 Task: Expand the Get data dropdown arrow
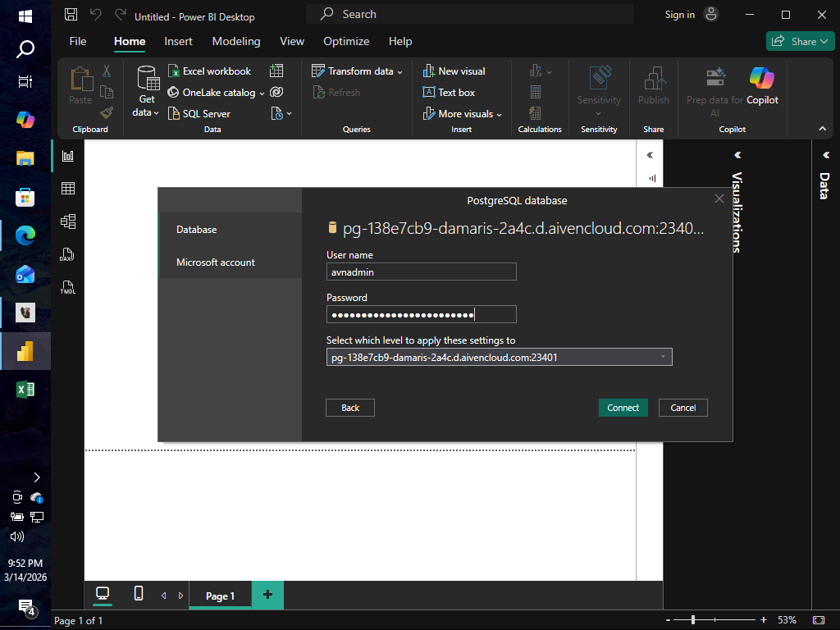(x=157, y=113)
